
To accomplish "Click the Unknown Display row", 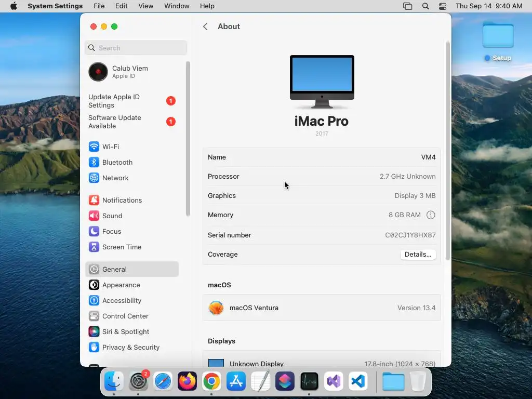I will click(x=322, y=360).
